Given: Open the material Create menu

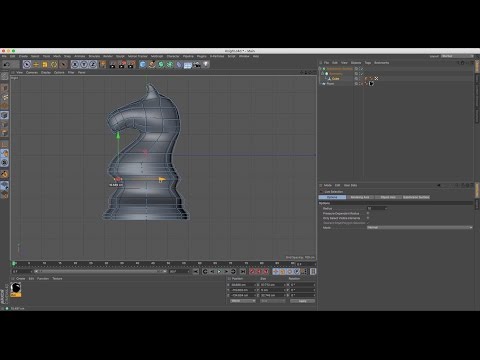Looking at the screenshot, I should point(21,279).
